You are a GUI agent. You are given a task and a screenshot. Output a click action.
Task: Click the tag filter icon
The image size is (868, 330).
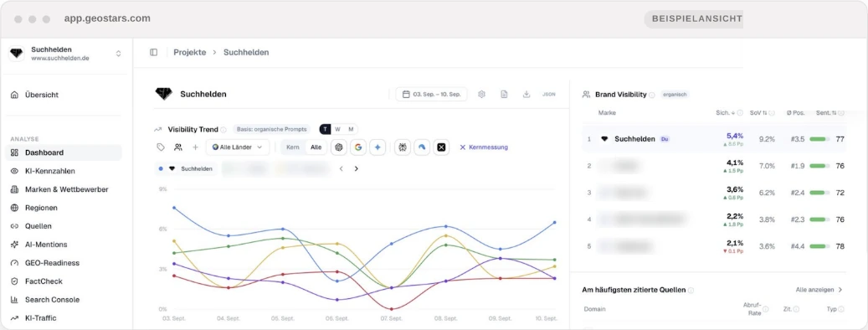[161, 147]
